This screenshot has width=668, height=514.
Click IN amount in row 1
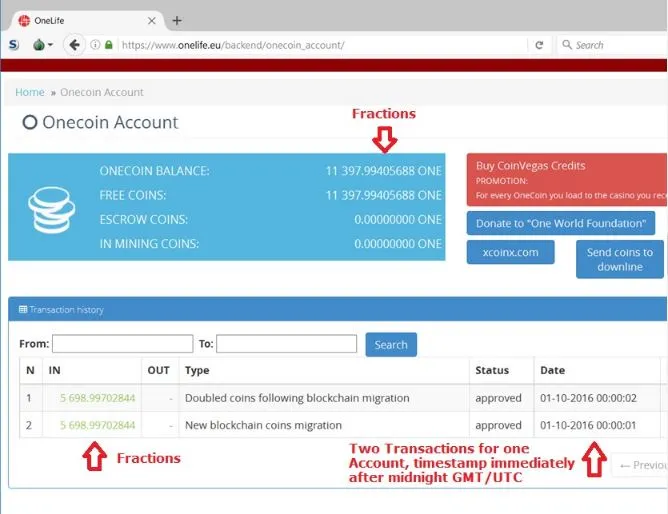98,398
